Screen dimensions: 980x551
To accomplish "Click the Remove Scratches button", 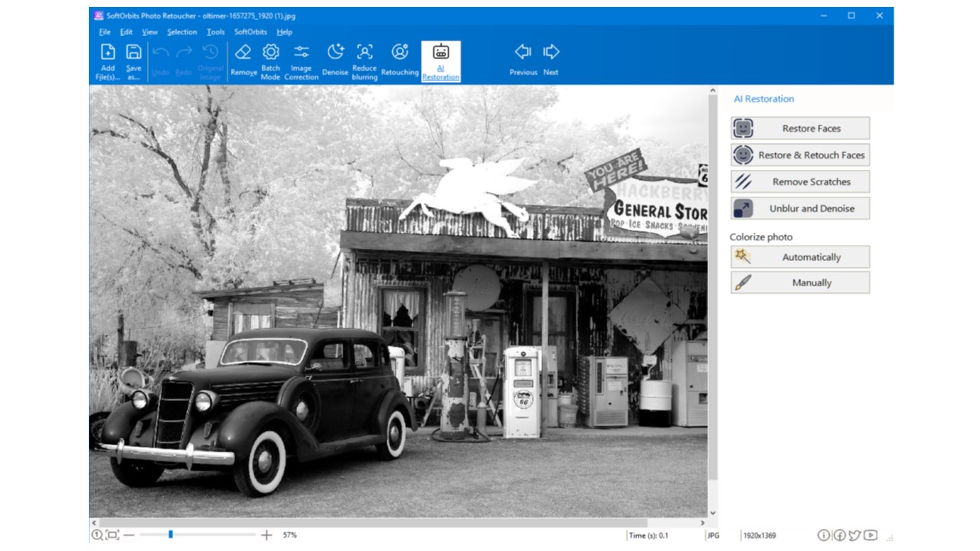I will pos(800,182).
